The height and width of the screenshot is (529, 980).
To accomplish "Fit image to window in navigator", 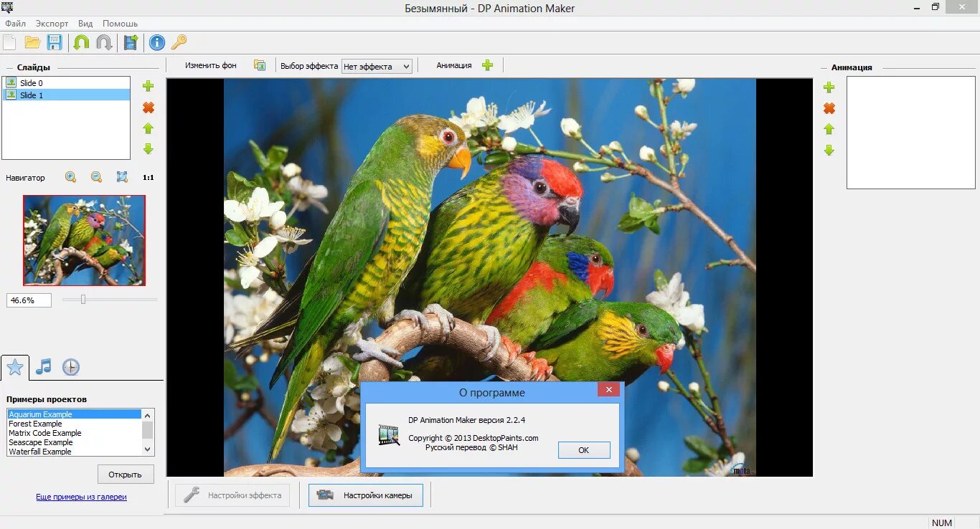I will (x=122, y=177).
